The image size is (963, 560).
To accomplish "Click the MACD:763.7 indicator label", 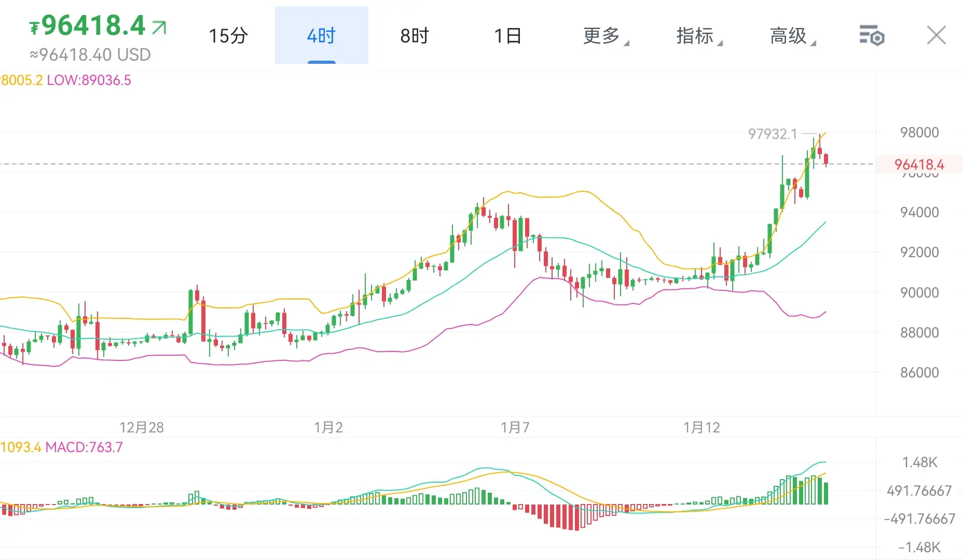I will 84,447.
